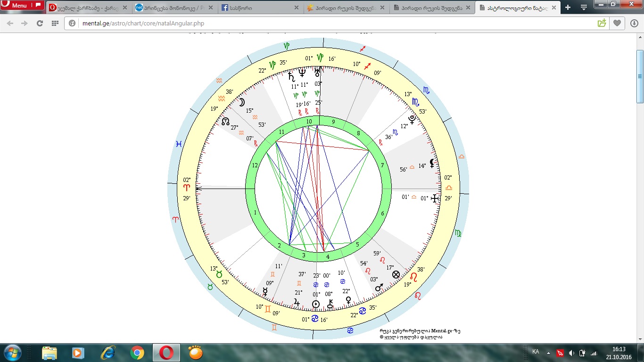Open the tab menu list
The image size is (644, 362).
(584, 7)
